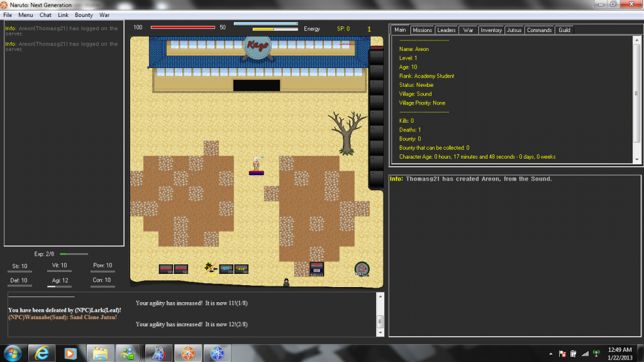Click the red health bar
The width and height of the screenshot is (644, 362).
pyautogui.click(x=183, y=28)
